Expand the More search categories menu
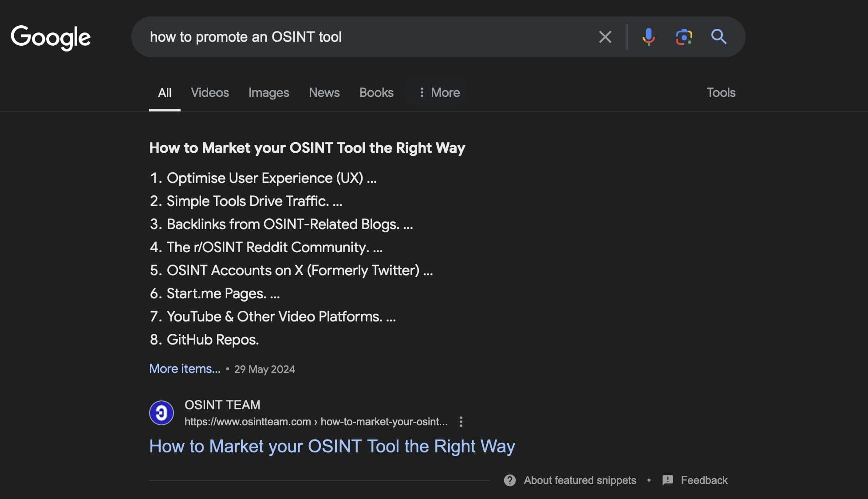 [439, 92]
